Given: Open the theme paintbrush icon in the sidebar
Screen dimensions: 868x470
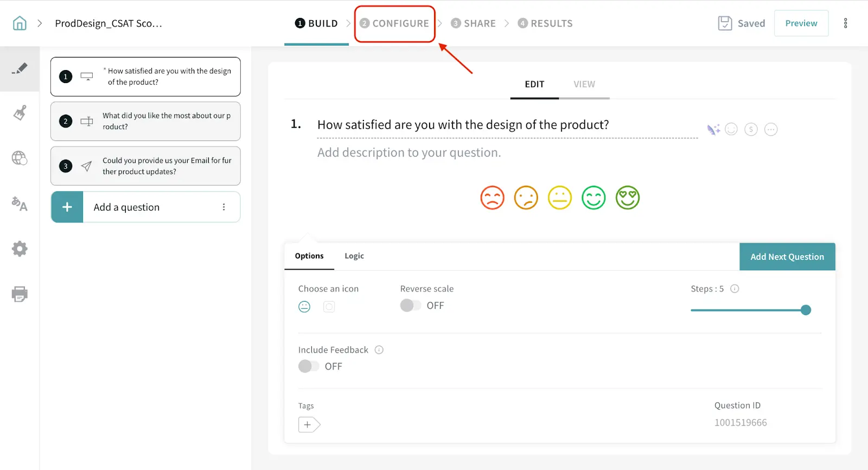Looking at the screenshot, I should pyautogui.click(x=20, y=113).
